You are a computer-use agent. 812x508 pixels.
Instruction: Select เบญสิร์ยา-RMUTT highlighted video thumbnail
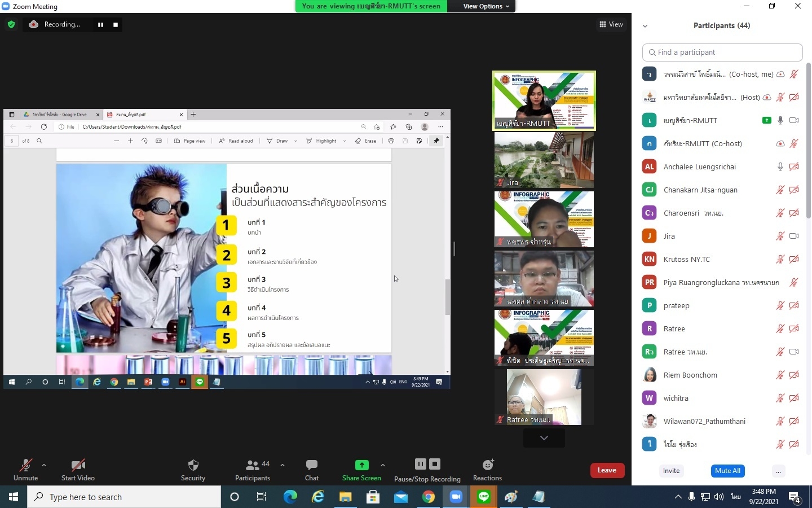[x=544, y=100]
